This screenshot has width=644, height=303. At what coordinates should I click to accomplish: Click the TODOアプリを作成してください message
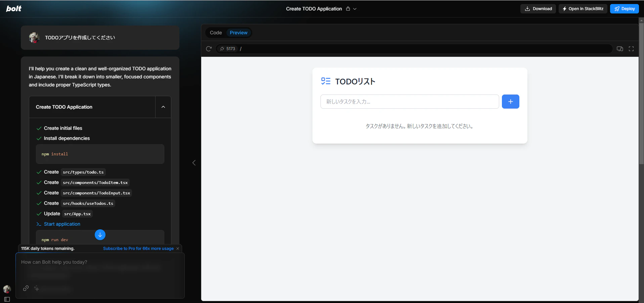(x=80, y=38)
